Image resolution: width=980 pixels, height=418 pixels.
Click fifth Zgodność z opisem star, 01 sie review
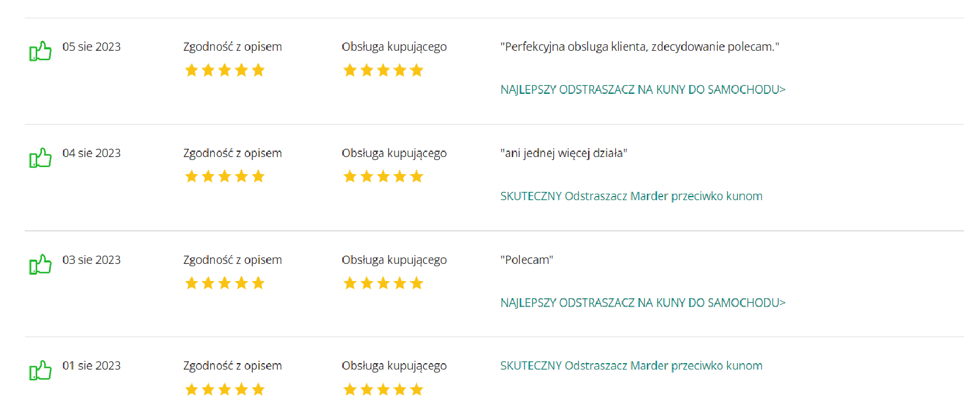258,389
